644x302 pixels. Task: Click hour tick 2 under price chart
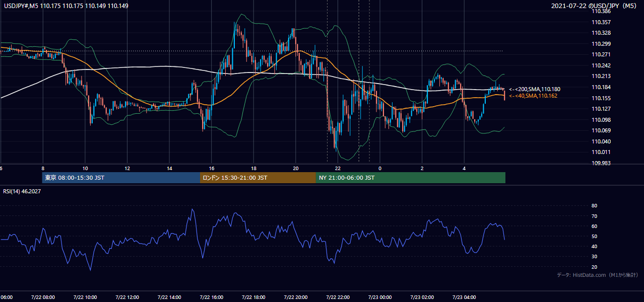422,168
